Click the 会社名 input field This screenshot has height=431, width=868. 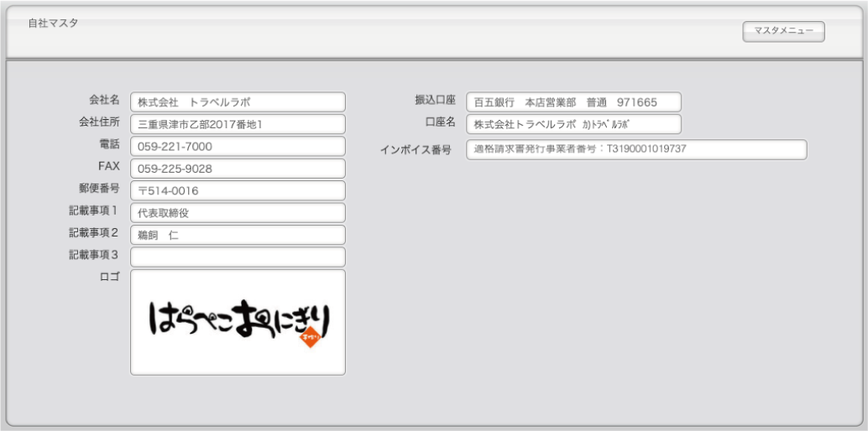238,102
